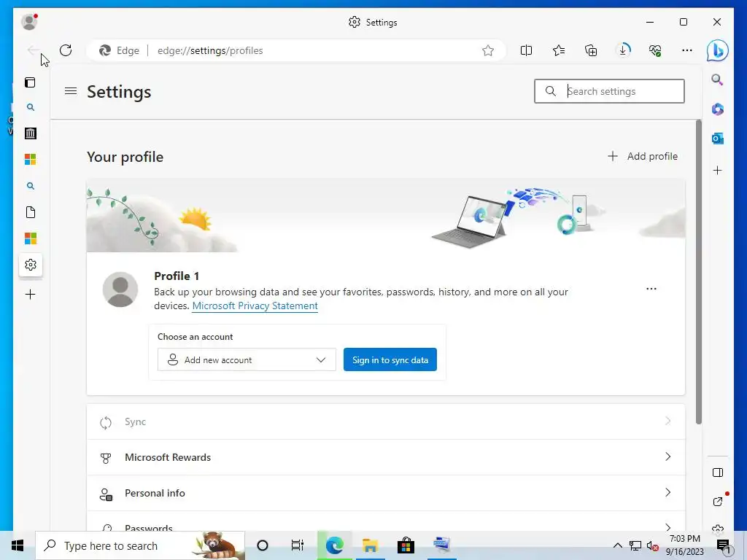
Task: Show the Downloads flyout
Action: click(623, 50)
